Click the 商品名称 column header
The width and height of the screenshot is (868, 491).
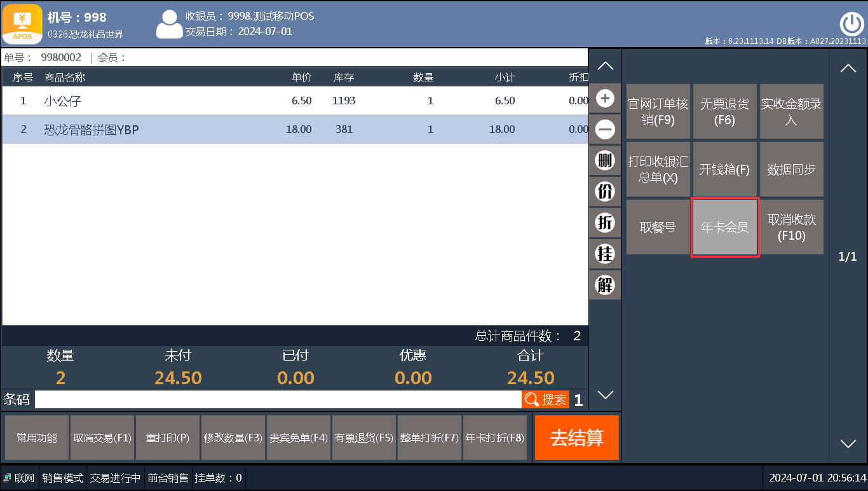click(x=65, y=78)
